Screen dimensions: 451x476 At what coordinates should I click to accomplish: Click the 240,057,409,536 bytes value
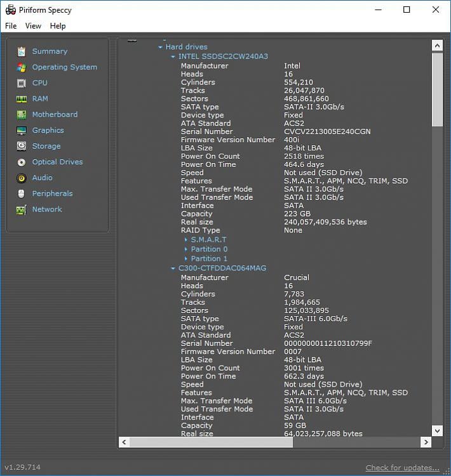(325, 222)
